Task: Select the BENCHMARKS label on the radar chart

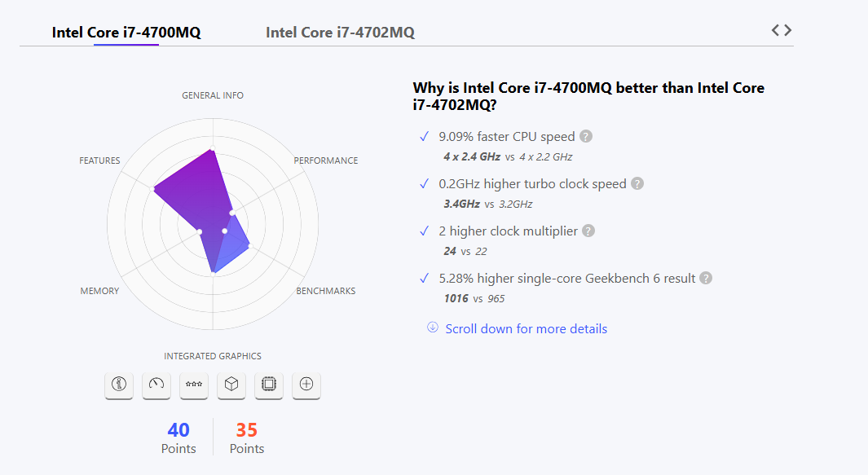Action: pyautogui.click(x=326, y=291)
